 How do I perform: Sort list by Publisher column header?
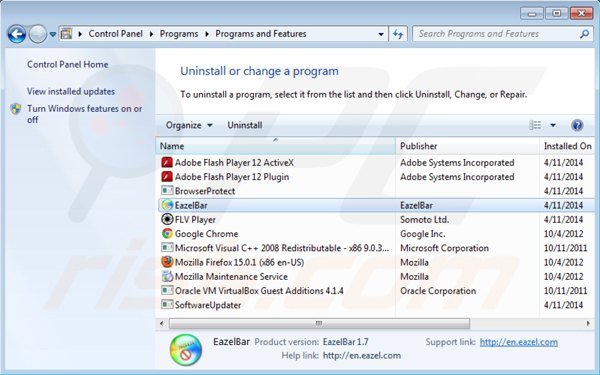point(467,146)
